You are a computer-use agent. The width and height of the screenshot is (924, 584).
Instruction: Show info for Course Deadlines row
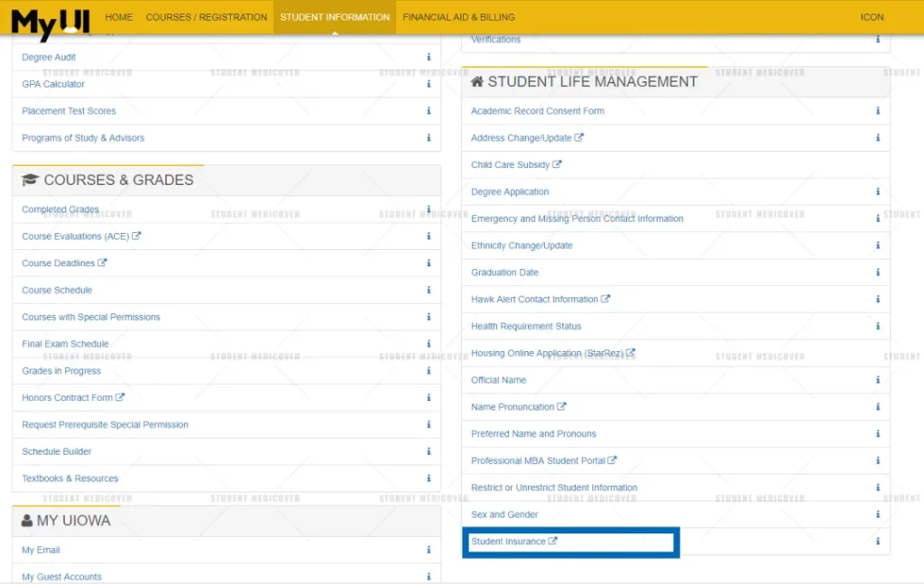tap(429, 264)
